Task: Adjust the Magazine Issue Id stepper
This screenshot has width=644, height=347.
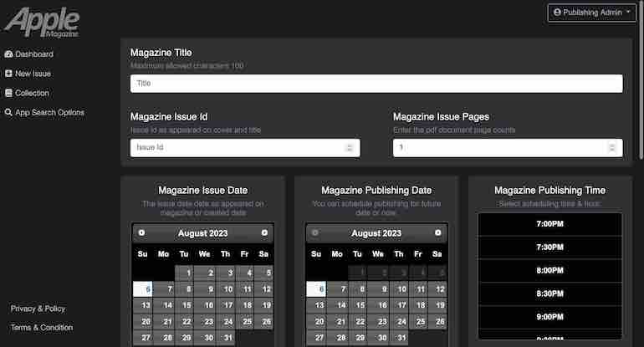Action: point(349,147)
